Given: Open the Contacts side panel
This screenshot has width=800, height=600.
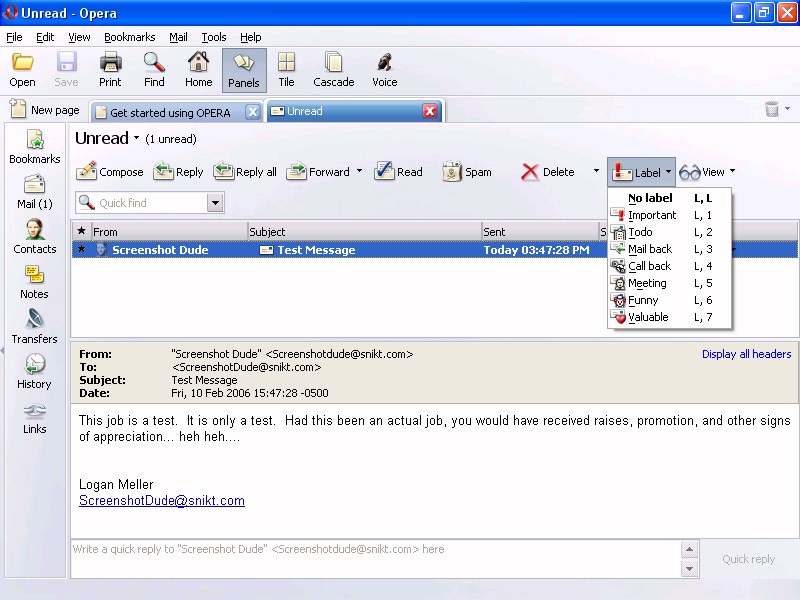Looking at the screenshot, I should pyautogui.click(x=35, y=237).
